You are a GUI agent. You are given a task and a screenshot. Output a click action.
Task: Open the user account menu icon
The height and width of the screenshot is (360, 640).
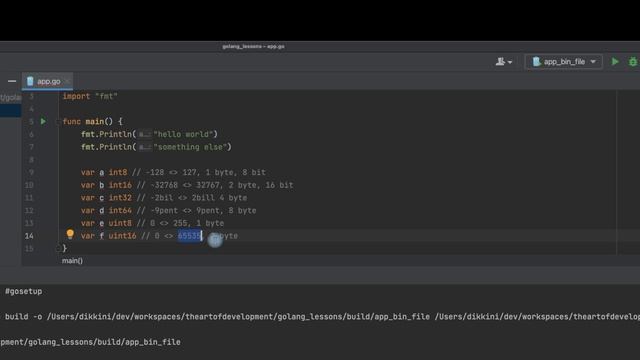click(504, 62)
